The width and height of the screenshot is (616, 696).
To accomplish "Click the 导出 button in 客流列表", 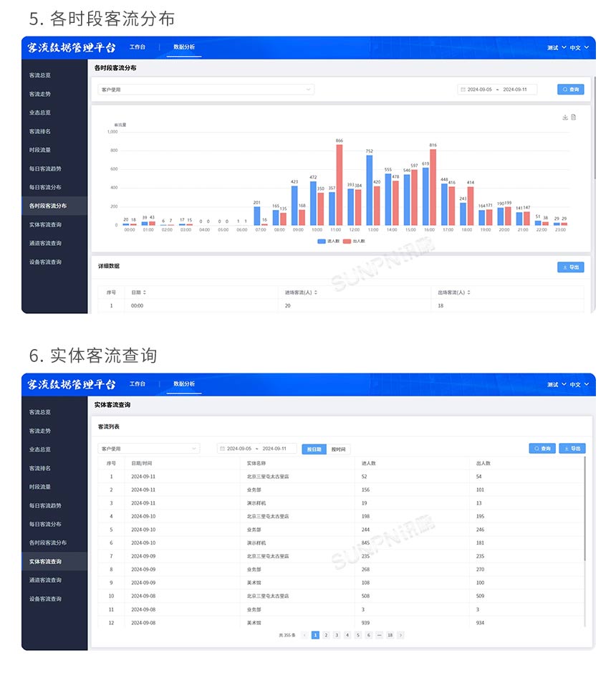I will pos(571,448).
